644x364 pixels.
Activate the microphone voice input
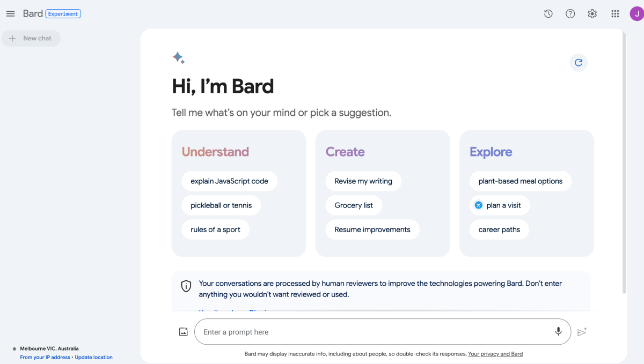559,332
